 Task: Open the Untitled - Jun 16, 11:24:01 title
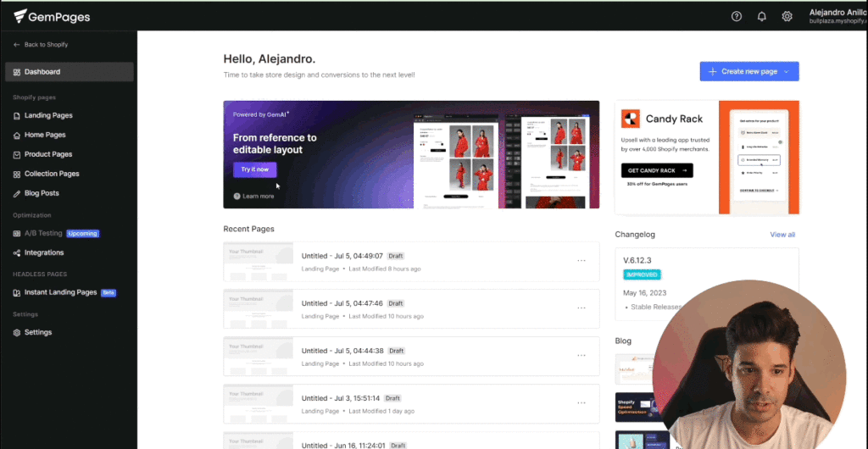tap(342, 445)
